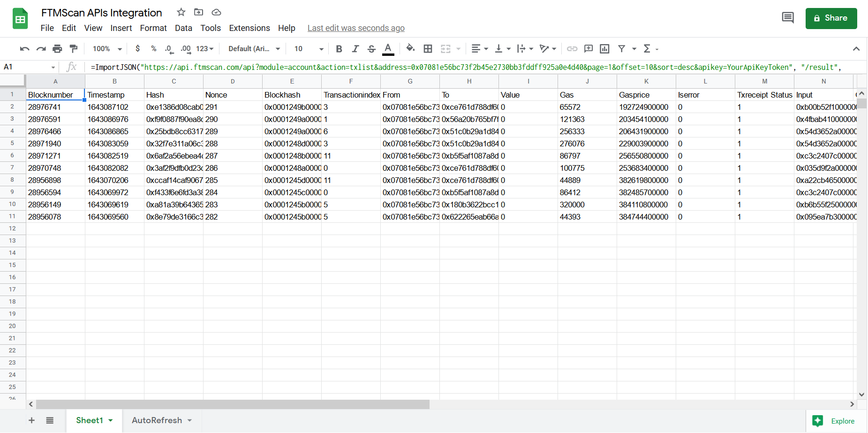Star the document
868x433 pixels.
tap(181, 12)
